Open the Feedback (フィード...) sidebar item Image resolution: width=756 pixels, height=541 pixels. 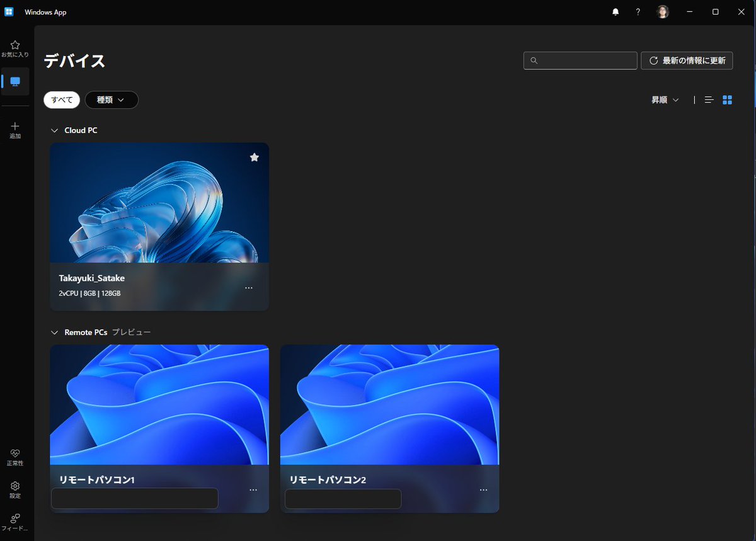click(x=15, y=523)
